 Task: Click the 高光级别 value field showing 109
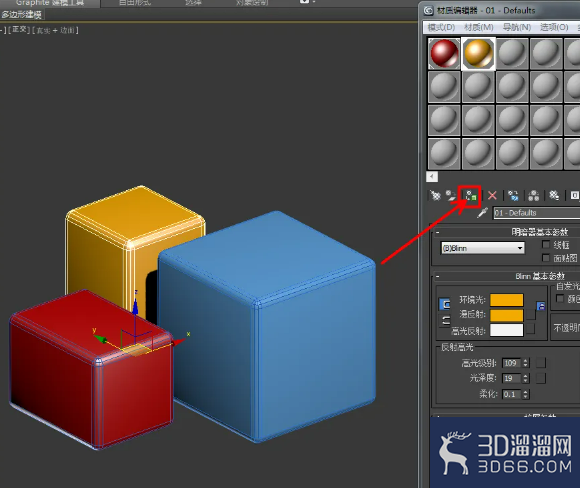tap(512, 363)
